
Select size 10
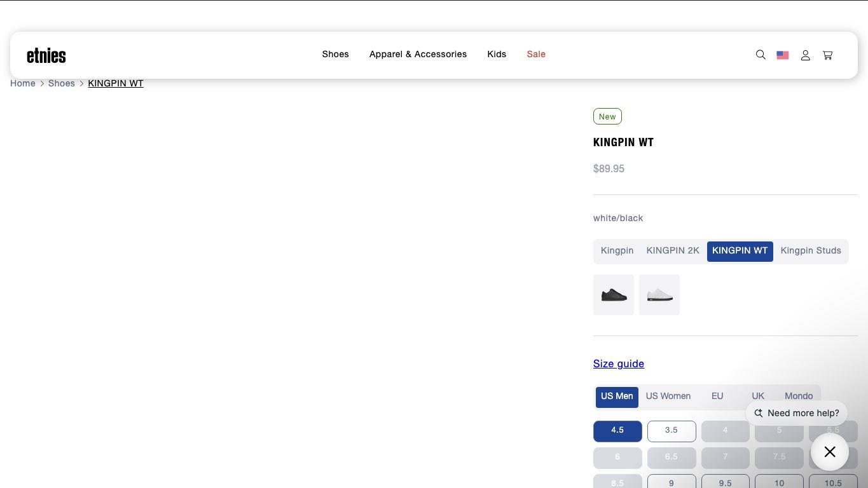point(779,482)
